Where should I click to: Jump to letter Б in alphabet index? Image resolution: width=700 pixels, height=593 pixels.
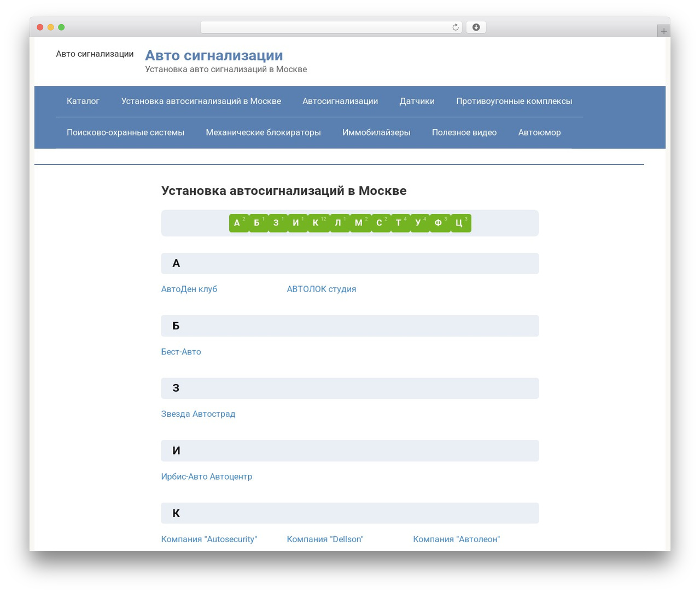click(x=259, y=223)
